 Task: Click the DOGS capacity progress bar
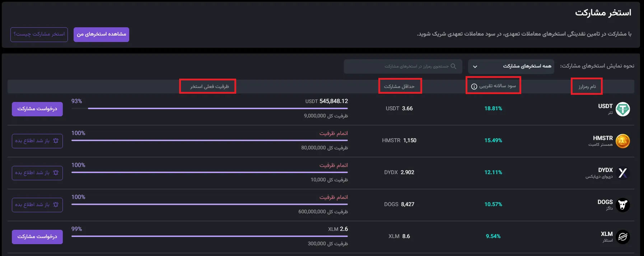coord(210,204)
